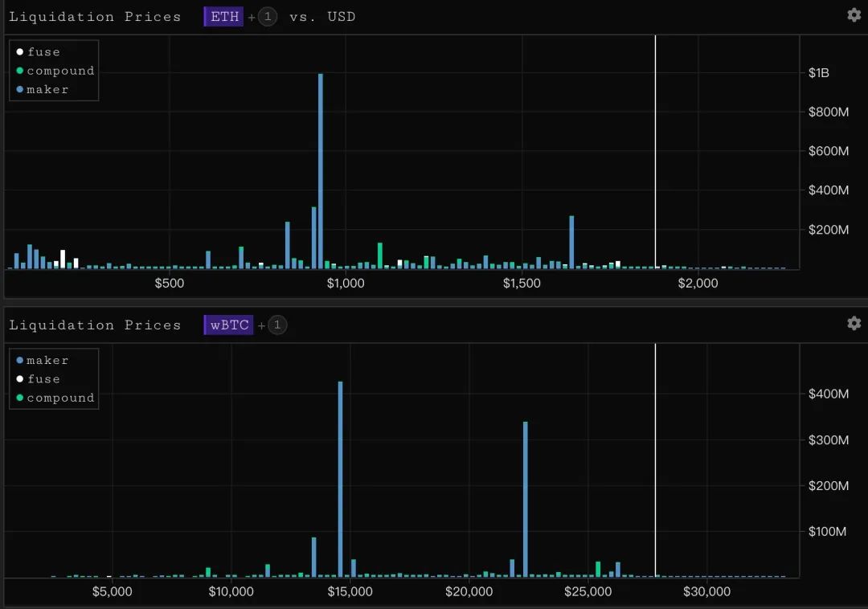Click the $200M y-axis label in ETH chart
868x609 pixels.
pyautogui.click(x=828, y=230)
